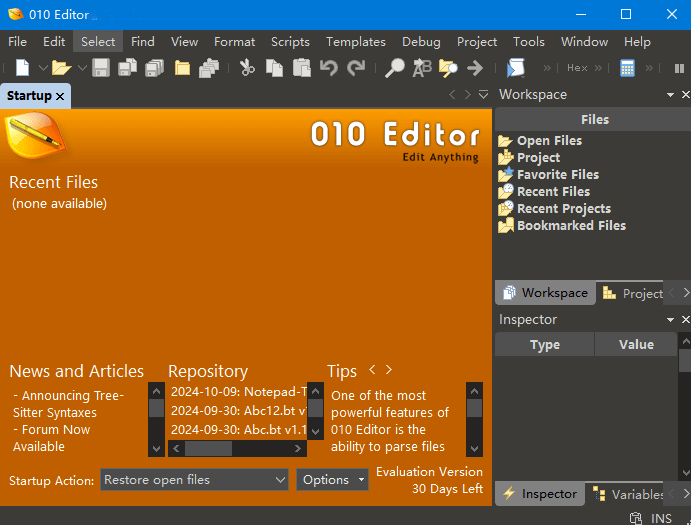Click the Save file toolbar icon
The image size is (691, 525).
[101, 68]
